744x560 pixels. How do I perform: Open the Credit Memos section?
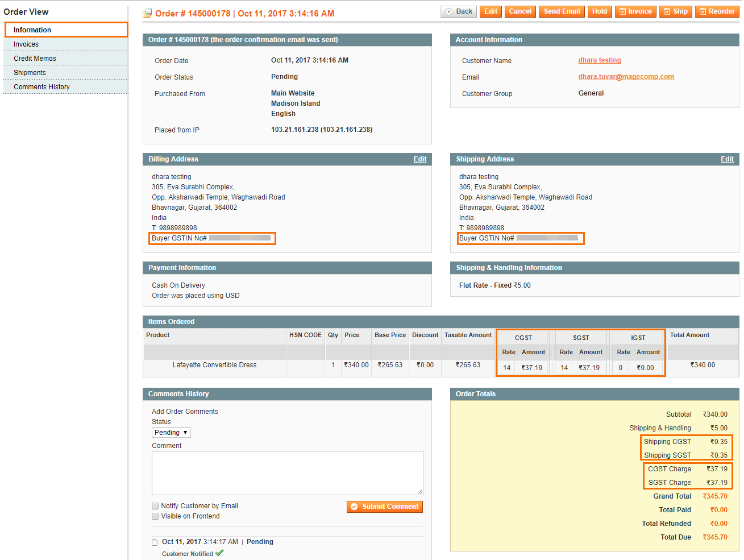click(x=35, y=58)
